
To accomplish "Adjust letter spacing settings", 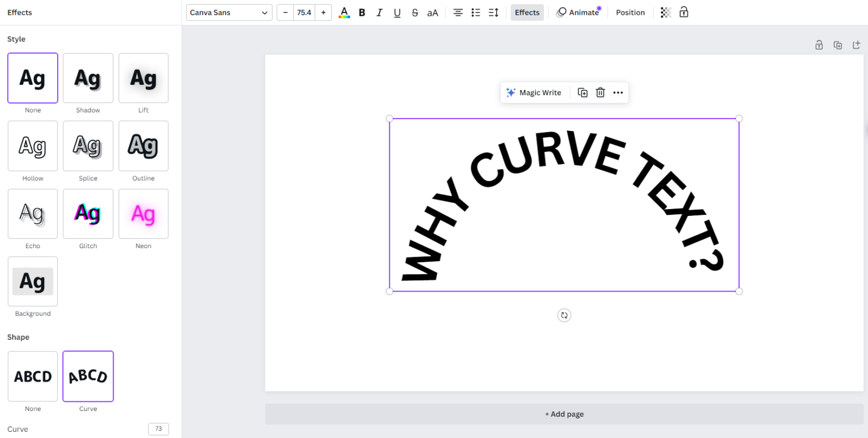I will click(x=493, y=12).
